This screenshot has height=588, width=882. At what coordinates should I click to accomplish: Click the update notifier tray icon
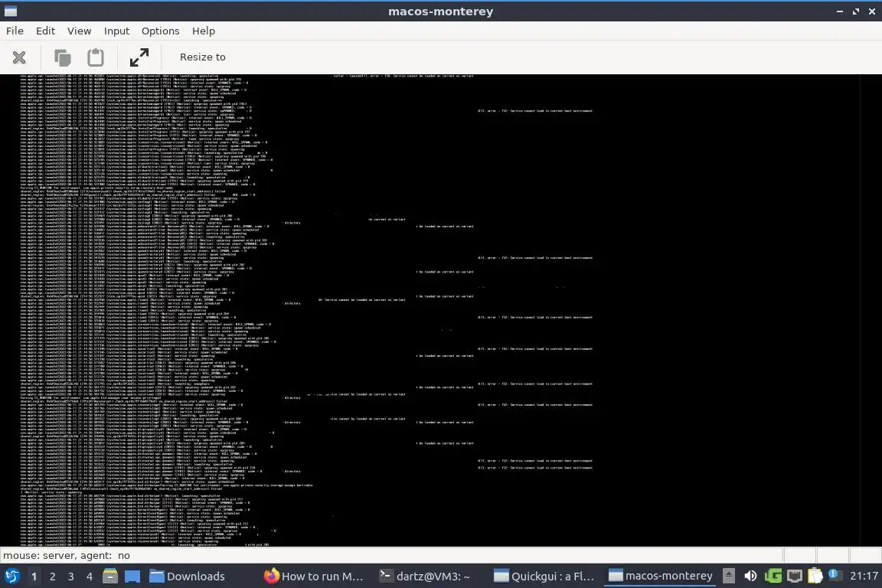tap(835, 576)
